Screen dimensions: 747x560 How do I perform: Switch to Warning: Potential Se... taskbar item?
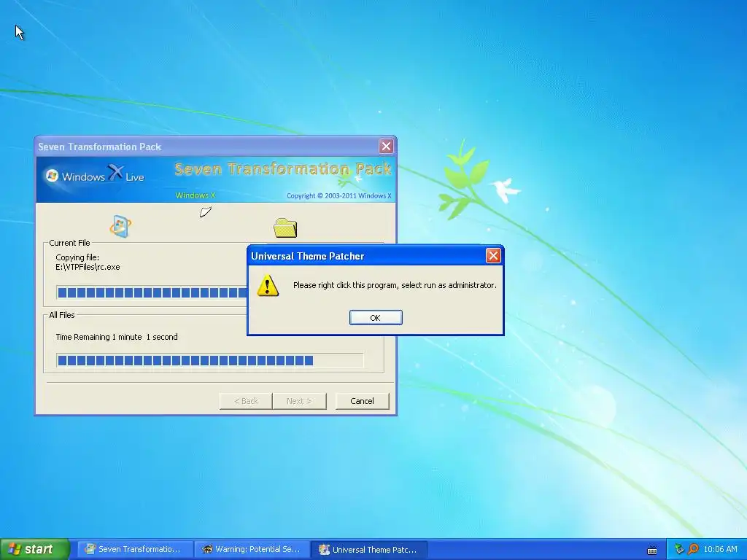pos(252,549)
